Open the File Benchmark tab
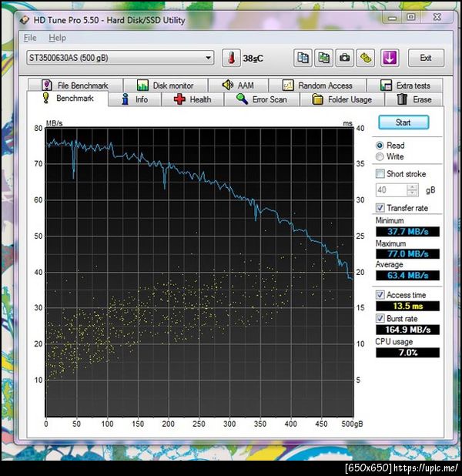 [75, 85]
